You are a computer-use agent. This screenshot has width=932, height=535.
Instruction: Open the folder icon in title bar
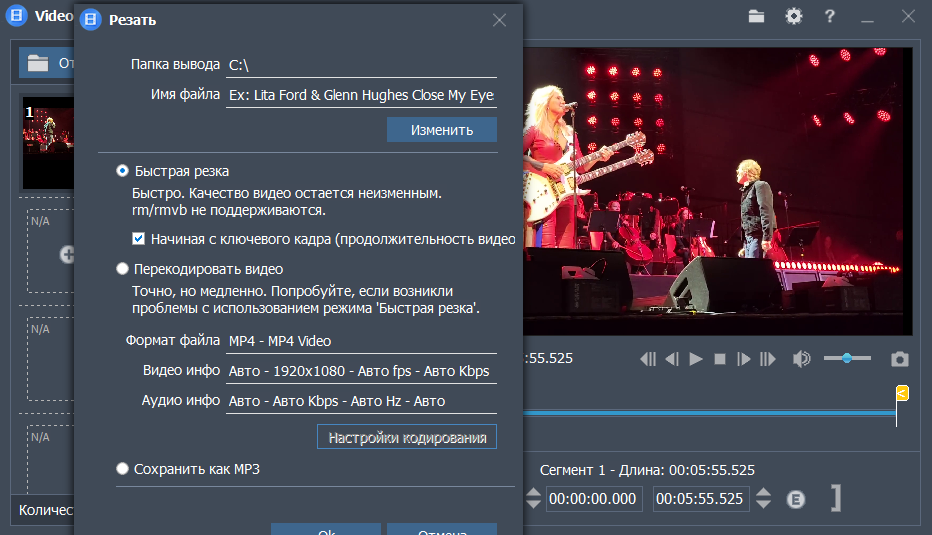pos(756,16)
